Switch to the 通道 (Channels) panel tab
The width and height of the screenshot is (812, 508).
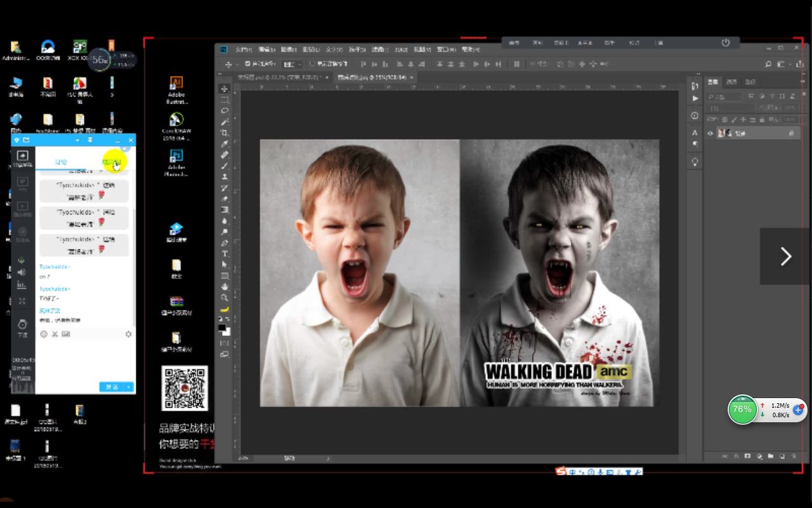coord(731,82)
